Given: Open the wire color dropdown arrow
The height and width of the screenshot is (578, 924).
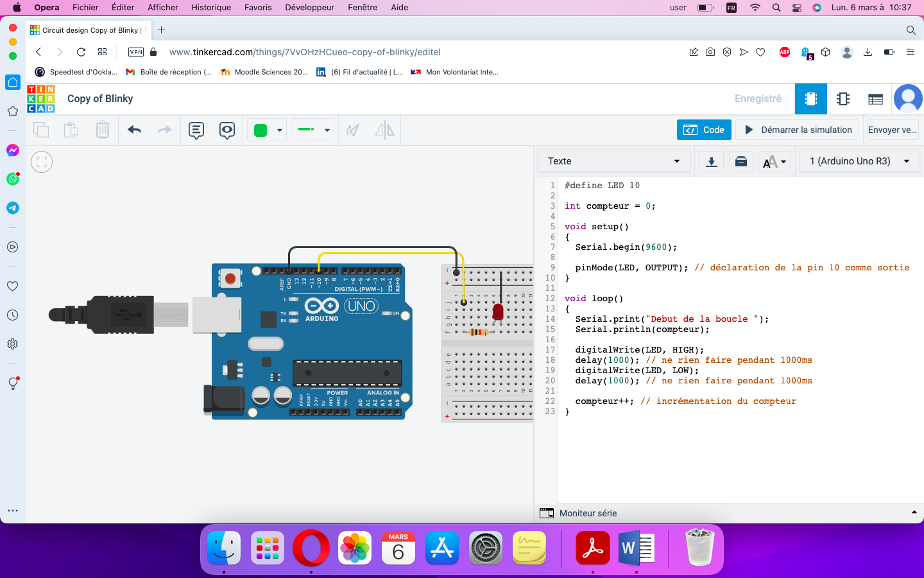Looking at the screenshot, I should [x=280, y=130].
